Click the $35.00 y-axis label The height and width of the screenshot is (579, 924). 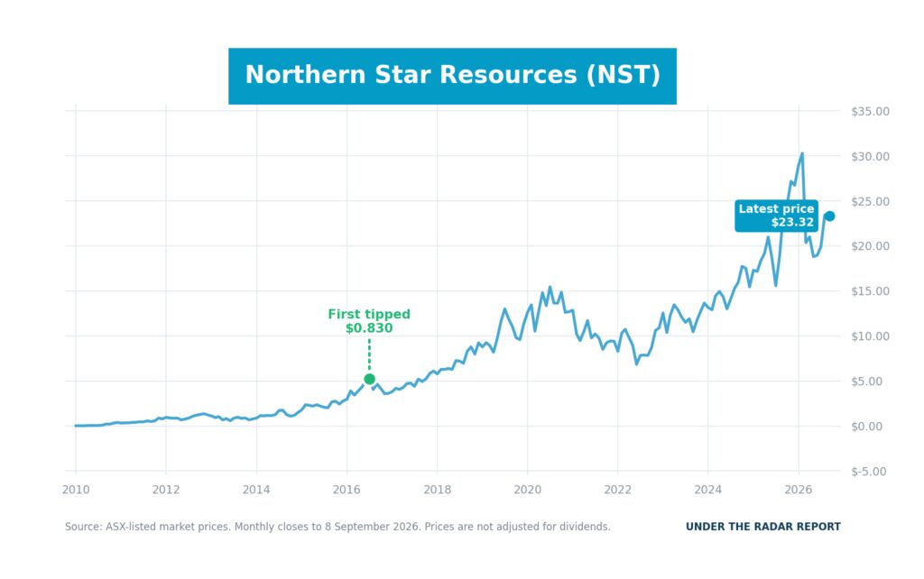871,111
